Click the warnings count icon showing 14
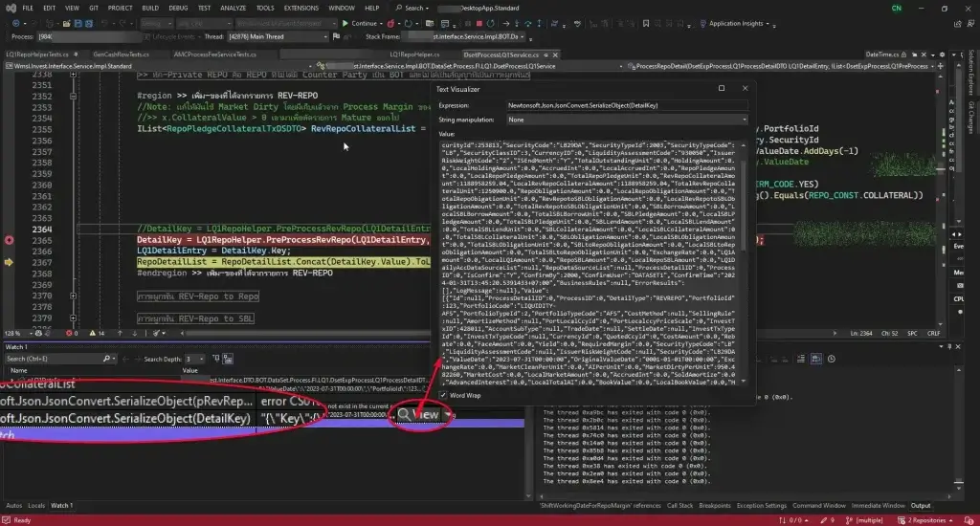 click(93, 334)
